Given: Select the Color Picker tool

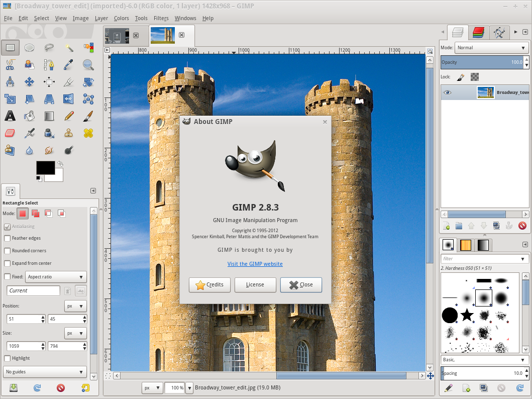Looking at the screenshot, I should 69,64.
